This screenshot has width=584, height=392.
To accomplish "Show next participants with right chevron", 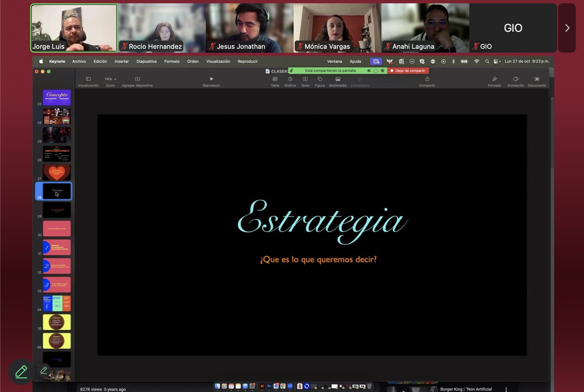I will pyautogui.click(x=567, y=28).
